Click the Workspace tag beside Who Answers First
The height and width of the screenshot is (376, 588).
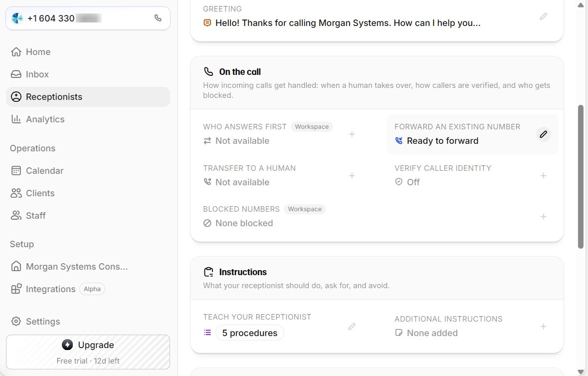312,127
